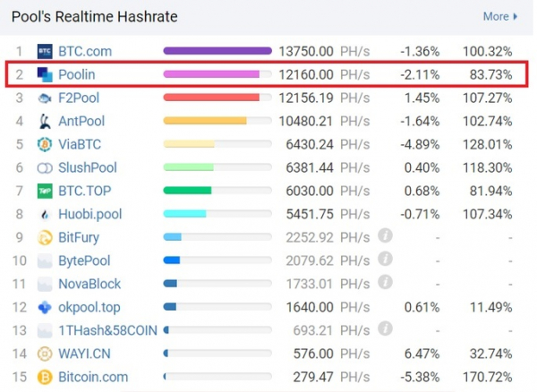Image resolution: width=537 pixels, height=392 pixels.
Task: Click the okpool.top logo icon
Action: tap(45, 308)
